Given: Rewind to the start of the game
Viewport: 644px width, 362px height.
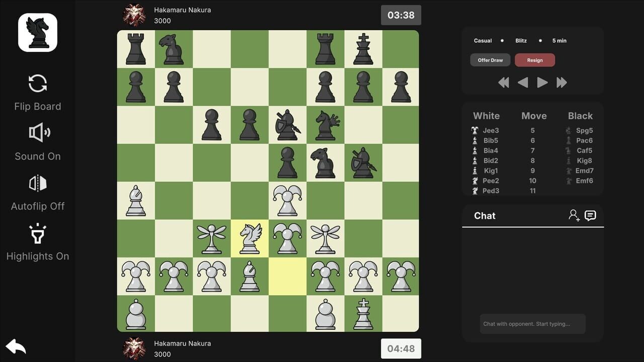Looking at the screenshot, I should point(503,82).
